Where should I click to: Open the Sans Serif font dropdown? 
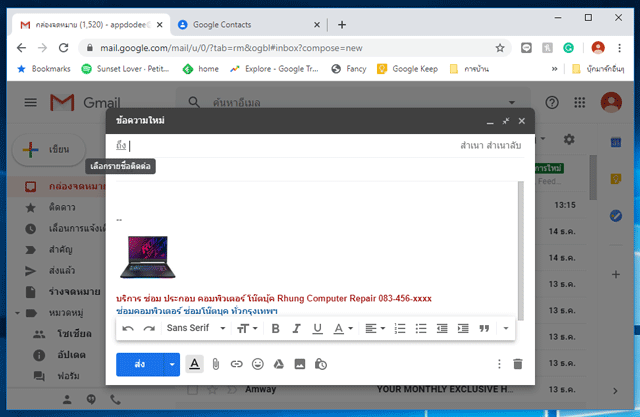click(x=196, y=328)
